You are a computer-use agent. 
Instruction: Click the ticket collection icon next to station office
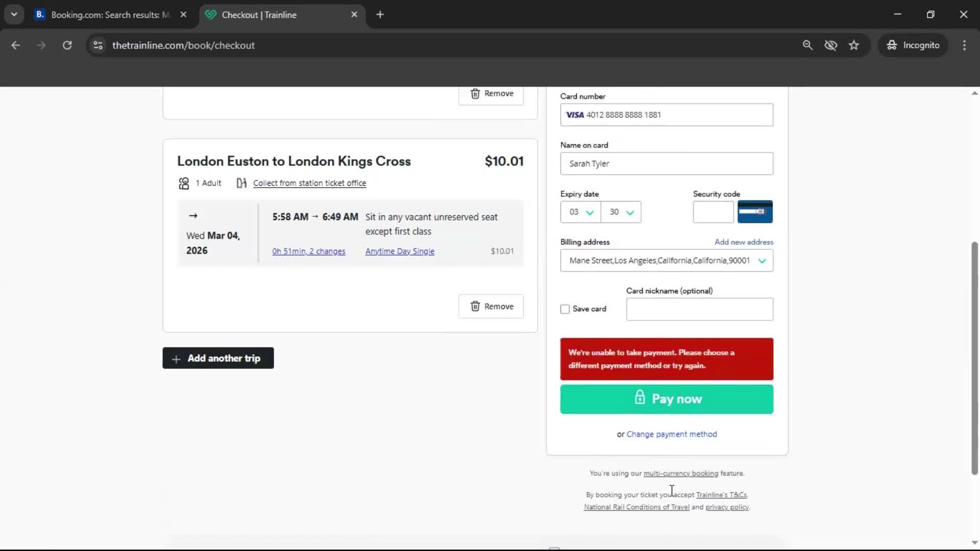point(241,183)
